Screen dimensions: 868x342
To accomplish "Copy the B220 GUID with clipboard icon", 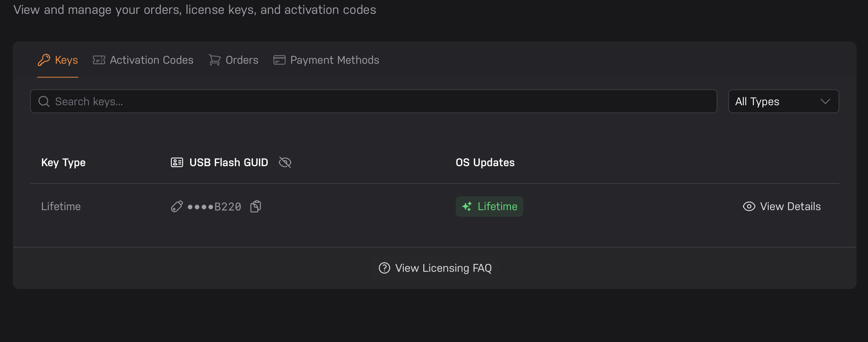I will pyautogui.click(x=256, y=206).
